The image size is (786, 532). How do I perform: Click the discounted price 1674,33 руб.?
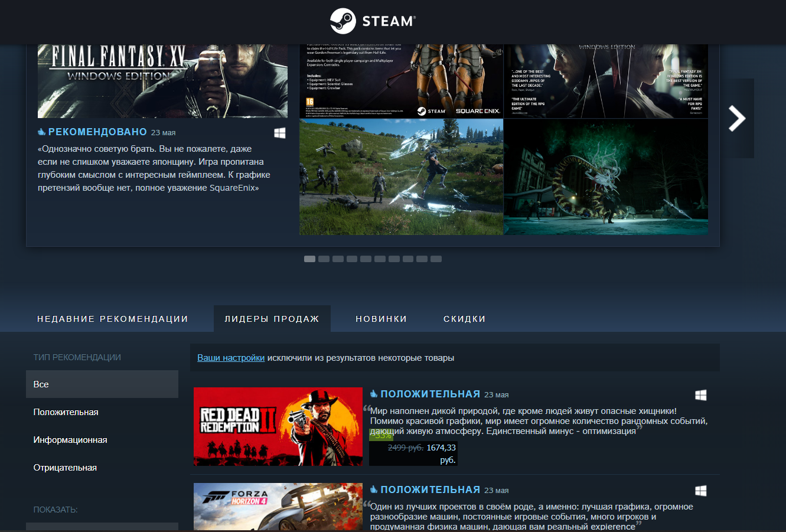point(442,453)
